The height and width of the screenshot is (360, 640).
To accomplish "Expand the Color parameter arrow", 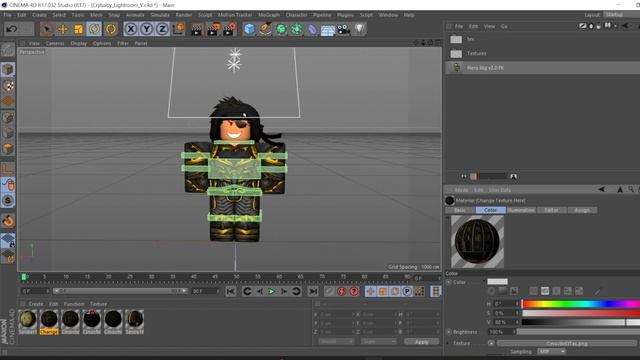I will (x=449, y=282).
